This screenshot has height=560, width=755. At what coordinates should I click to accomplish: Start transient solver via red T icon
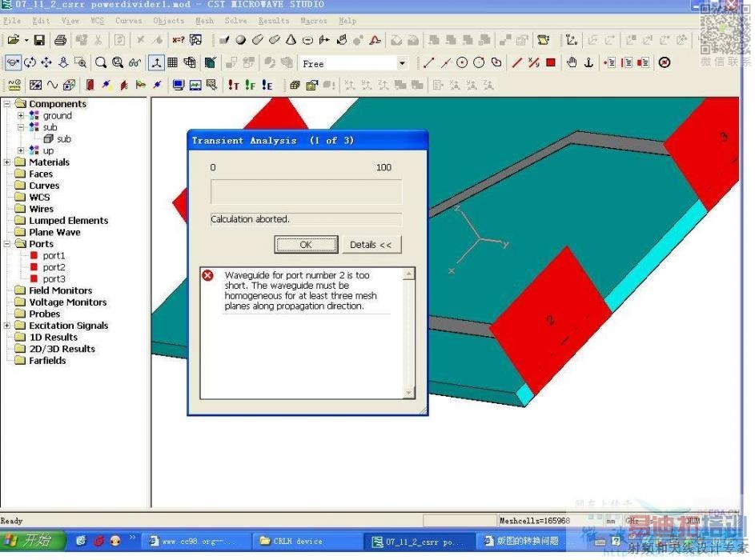click(x=234, y=85)
